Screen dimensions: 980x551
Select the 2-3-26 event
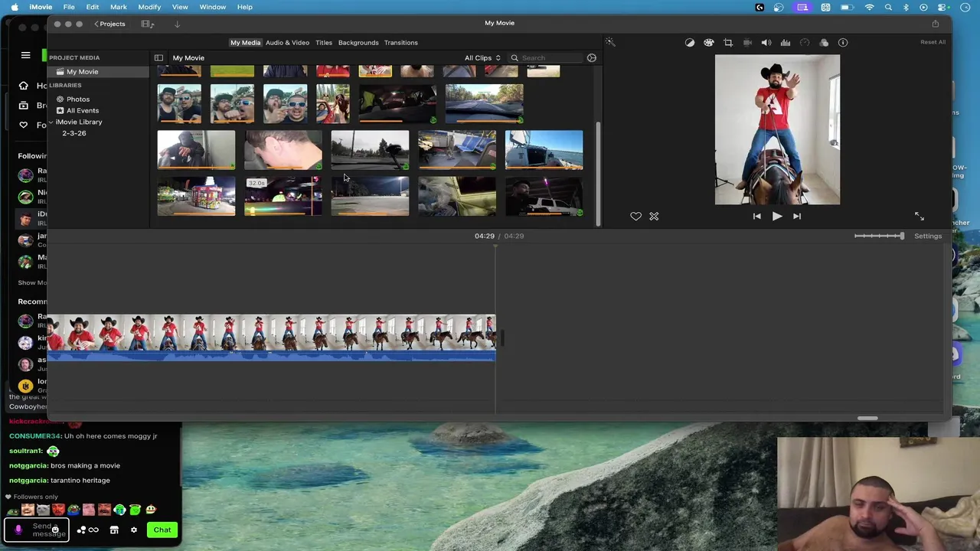(x=73, y=133)
